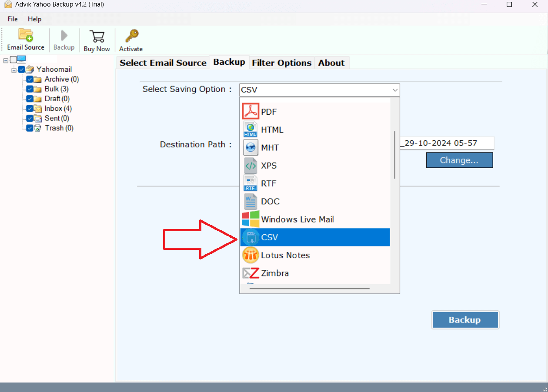The image size is (548, 392).
Task: Choose RTF from the saving options list
Action: pos(315,183)
